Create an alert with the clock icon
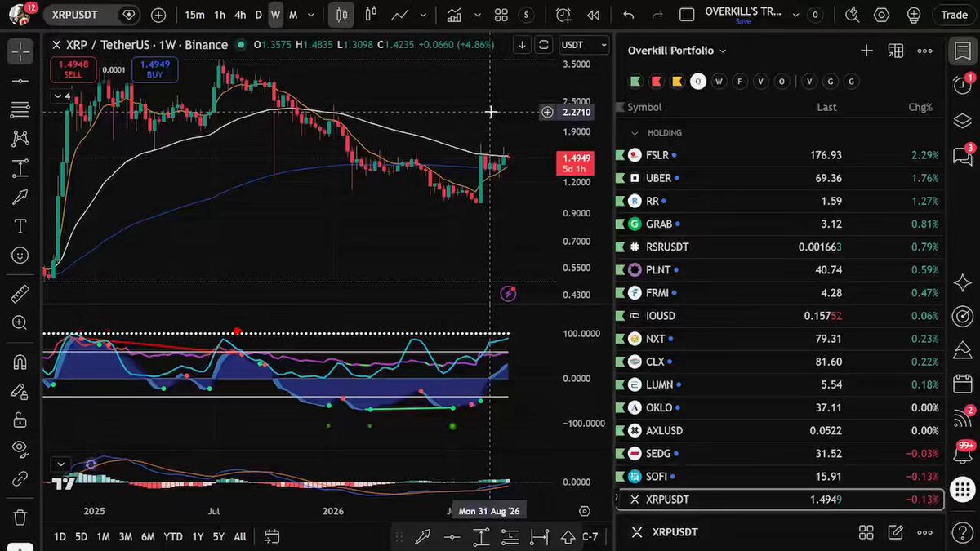The height and width of the screenshot is (551, 980). [563, 15]
